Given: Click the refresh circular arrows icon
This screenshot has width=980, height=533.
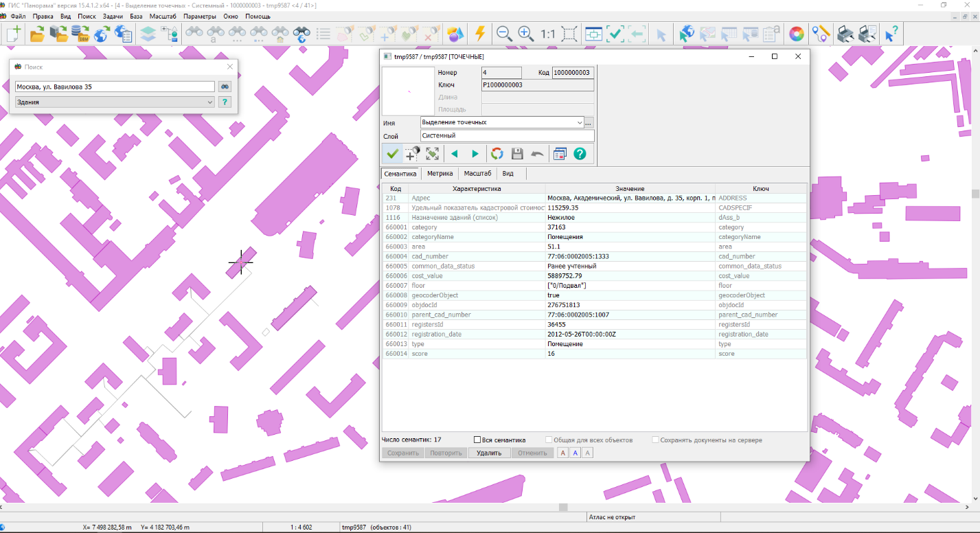Looking at the screenshot, I should [497, 154].
